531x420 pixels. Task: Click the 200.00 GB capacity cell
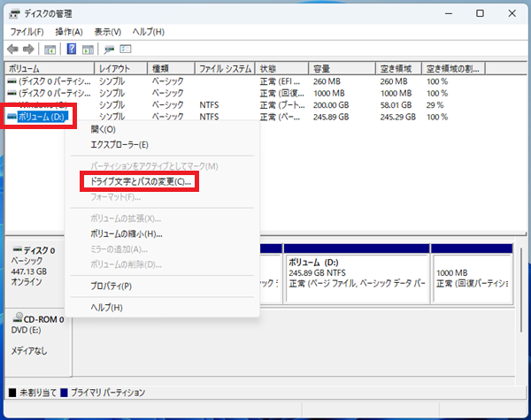[331, 105]
